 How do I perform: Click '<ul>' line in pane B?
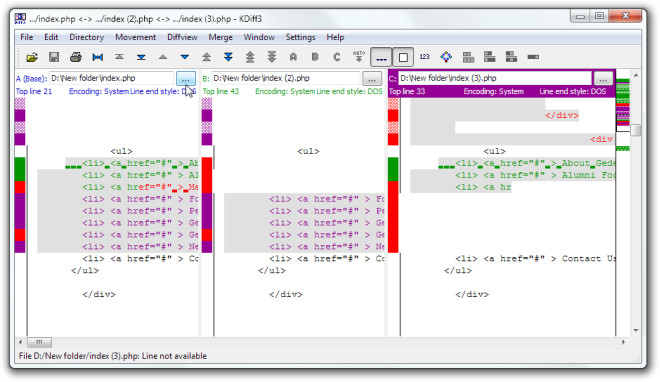click(x=308, y=151)
